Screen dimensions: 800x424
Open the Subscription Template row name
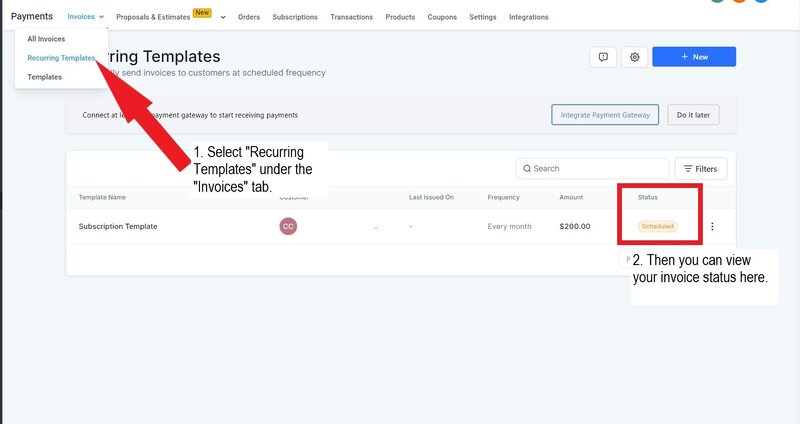(x=118, y=226)
